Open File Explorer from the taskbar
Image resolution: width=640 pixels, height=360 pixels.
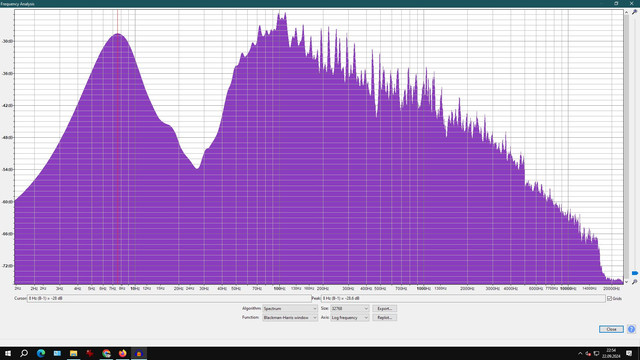point(73,353)
